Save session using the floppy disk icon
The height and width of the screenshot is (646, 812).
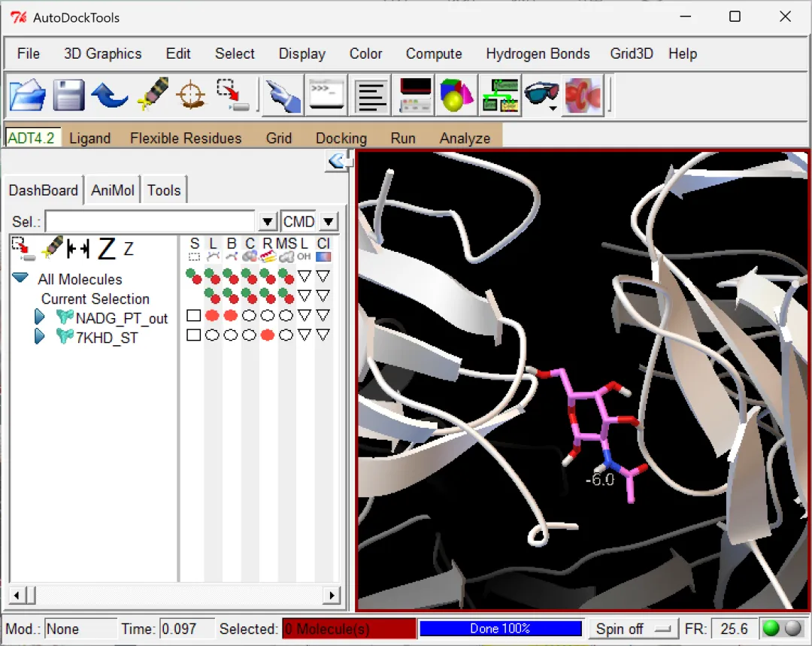pos(68,95)
